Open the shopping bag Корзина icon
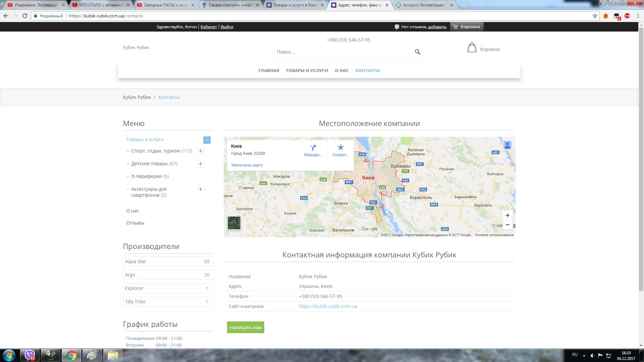Screen dimensions: 644x362 click(x=472, y=48)
